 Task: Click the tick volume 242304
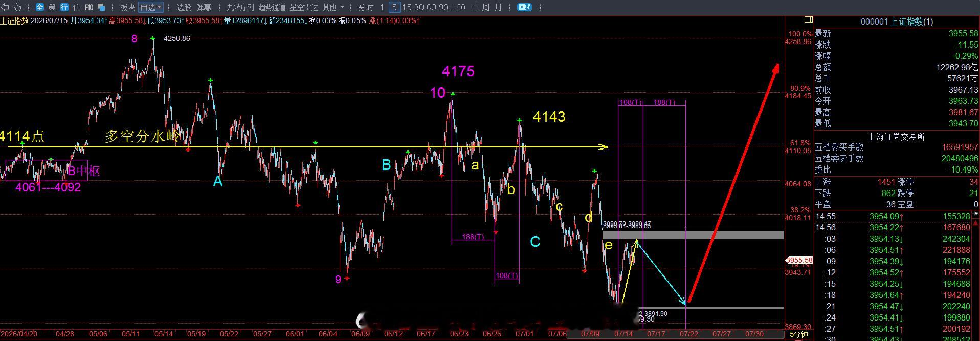click(x=956, y=239)
